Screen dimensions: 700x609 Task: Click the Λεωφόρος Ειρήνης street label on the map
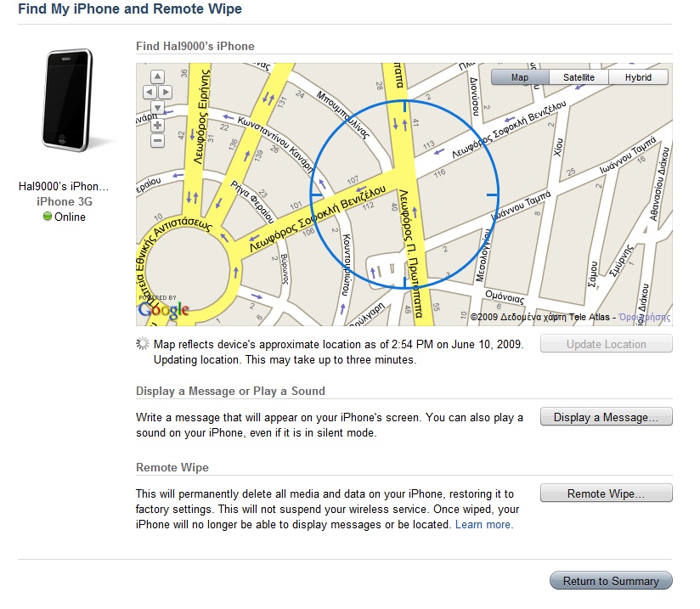pos(201,116)
